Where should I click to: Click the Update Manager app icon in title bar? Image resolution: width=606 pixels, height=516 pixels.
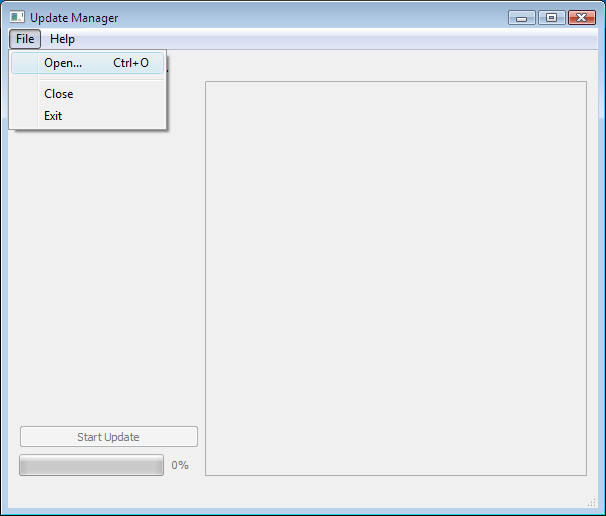(17, 17)
